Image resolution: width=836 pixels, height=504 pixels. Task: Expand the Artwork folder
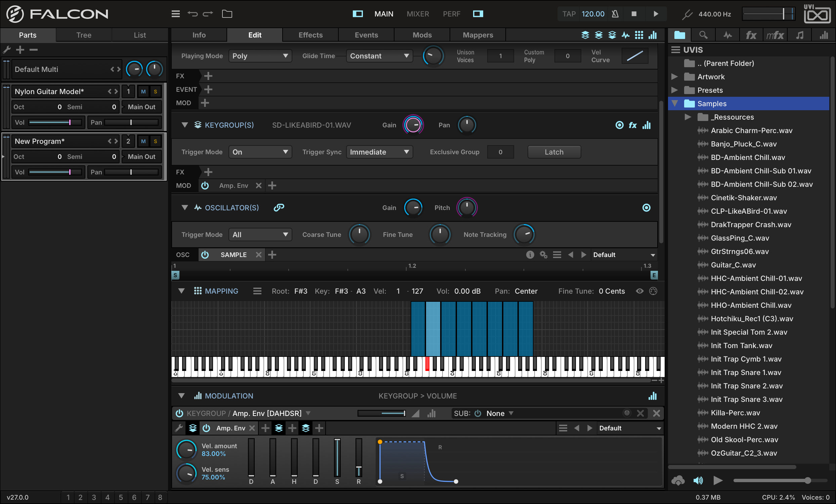point(674,77)
